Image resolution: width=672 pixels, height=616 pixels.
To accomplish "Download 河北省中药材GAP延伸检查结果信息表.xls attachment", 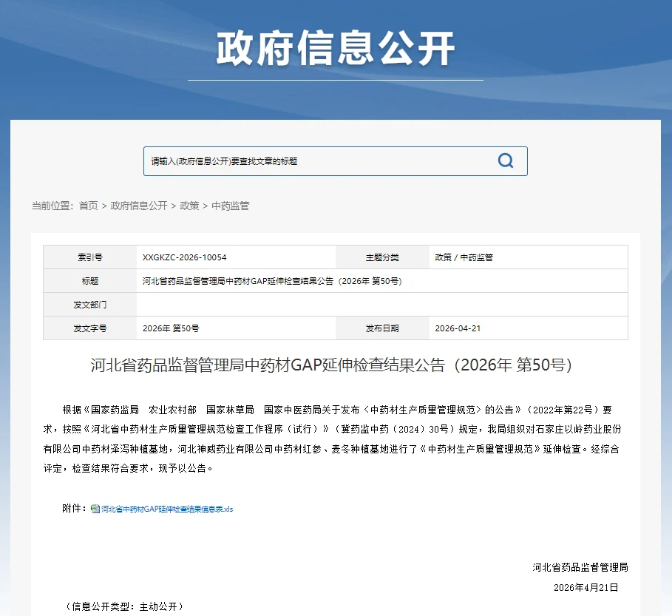I will pos(166,509).
